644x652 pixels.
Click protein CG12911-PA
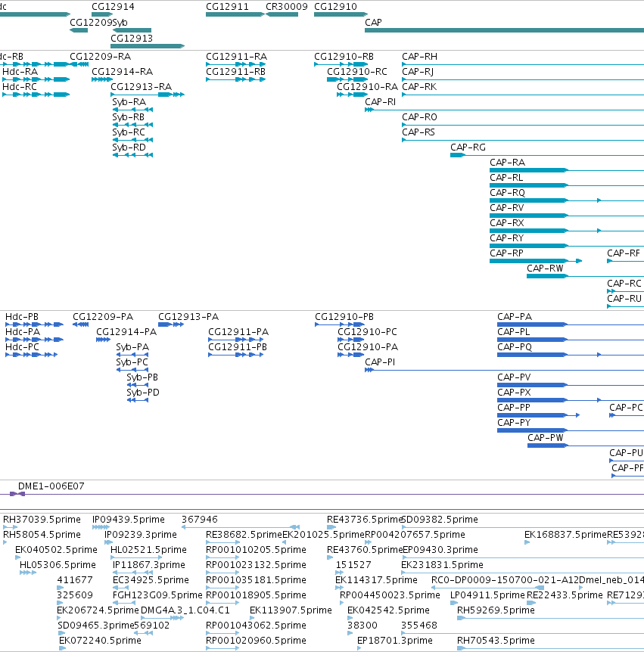[x=236, y=340]
